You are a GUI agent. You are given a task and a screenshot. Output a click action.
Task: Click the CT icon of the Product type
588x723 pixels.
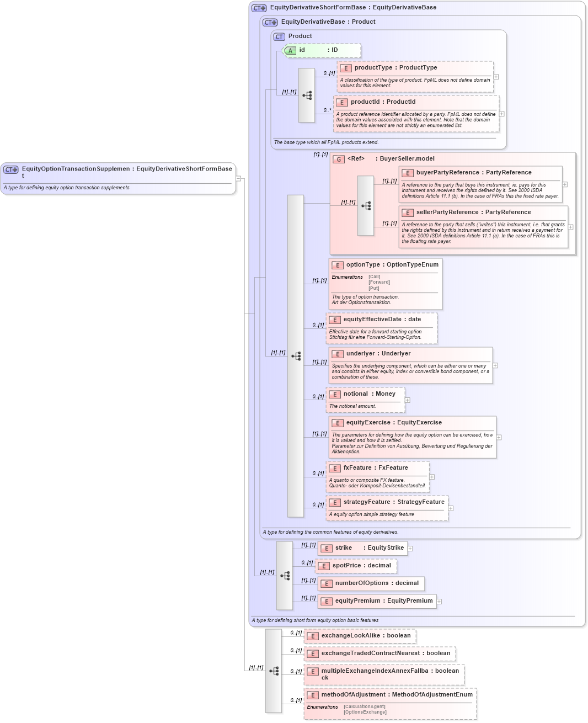pos(279,37)
